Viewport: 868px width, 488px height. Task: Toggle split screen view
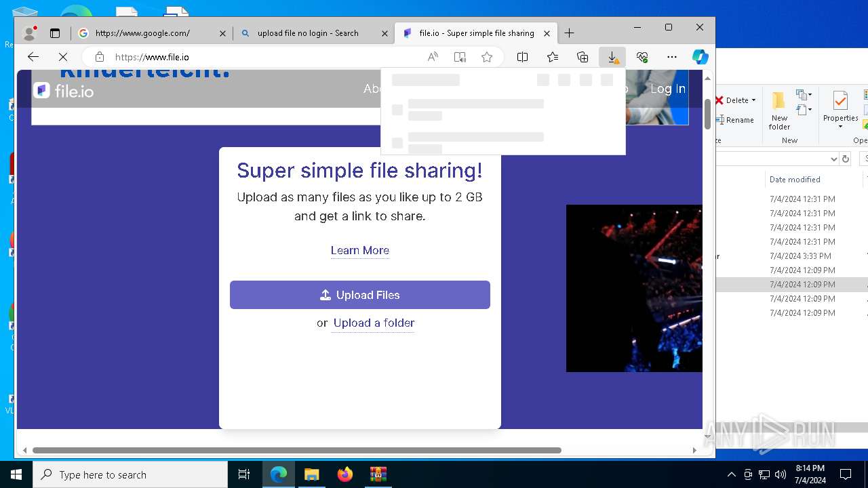click(x=522, y=57)
